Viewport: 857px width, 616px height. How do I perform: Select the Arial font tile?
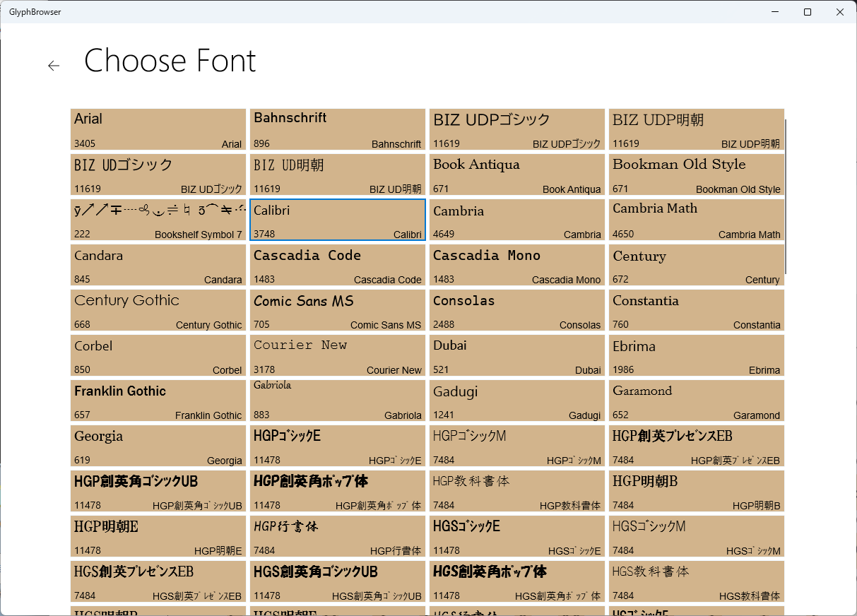[x=158, y=130]
